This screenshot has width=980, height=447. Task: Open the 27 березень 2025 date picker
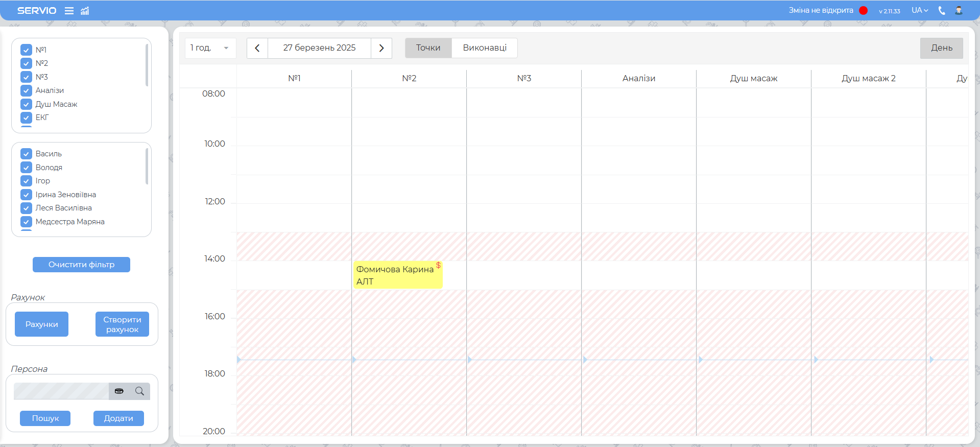pos(319,48)
